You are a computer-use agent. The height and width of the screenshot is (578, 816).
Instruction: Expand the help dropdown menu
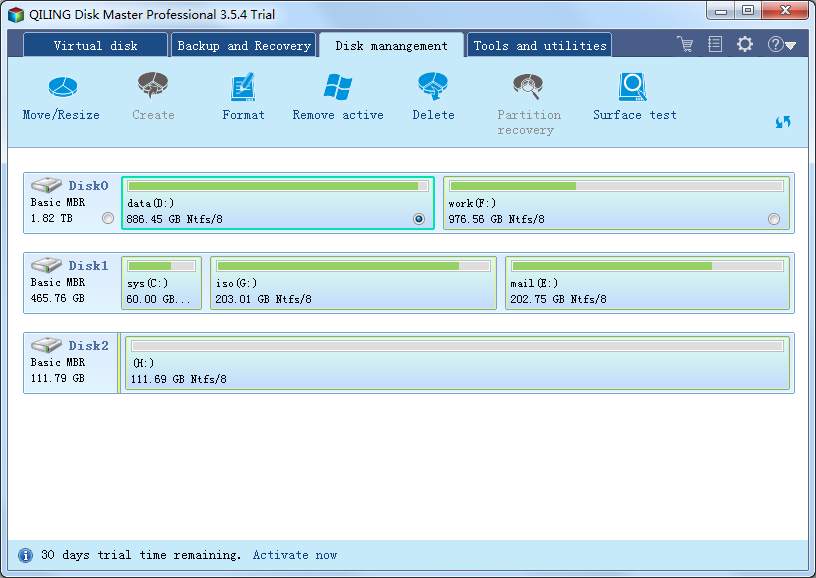point(782,45)
